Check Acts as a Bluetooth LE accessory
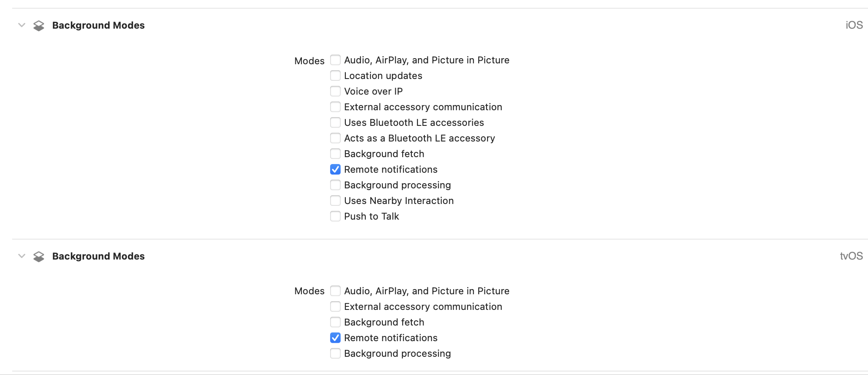 pyautogui.click(x=335, y=138)
